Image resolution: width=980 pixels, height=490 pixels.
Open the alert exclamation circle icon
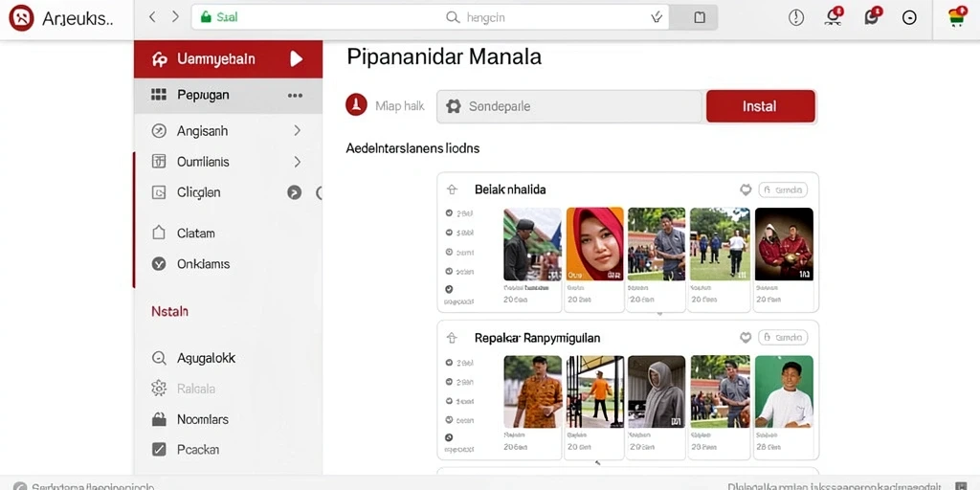tap(796, 17)
